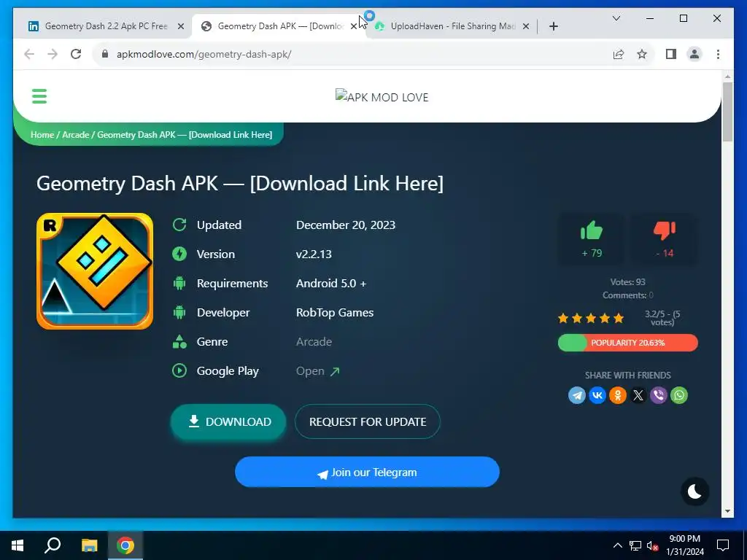
Task: Share via Viber icon
Action: pyautogui.click(x=659, y=395)
